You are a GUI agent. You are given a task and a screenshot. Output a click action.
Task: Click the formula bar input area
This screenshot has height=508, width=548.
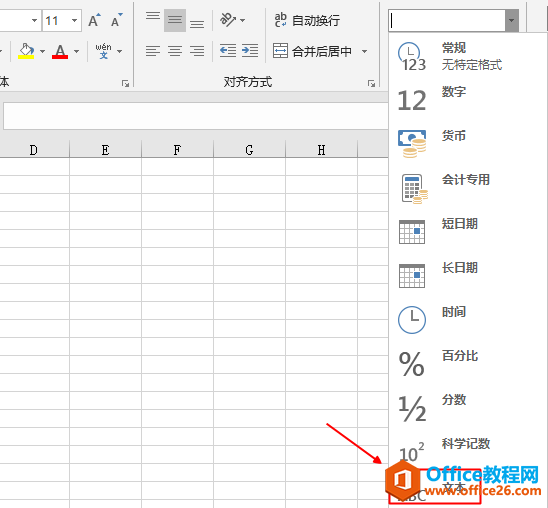click(196, 116)
